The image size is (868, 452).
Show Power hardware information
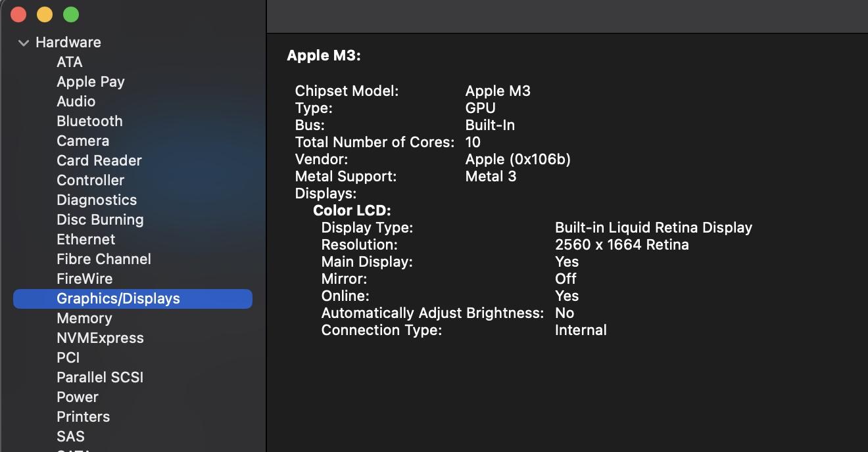pyautogui.click(x=78, y=397)
